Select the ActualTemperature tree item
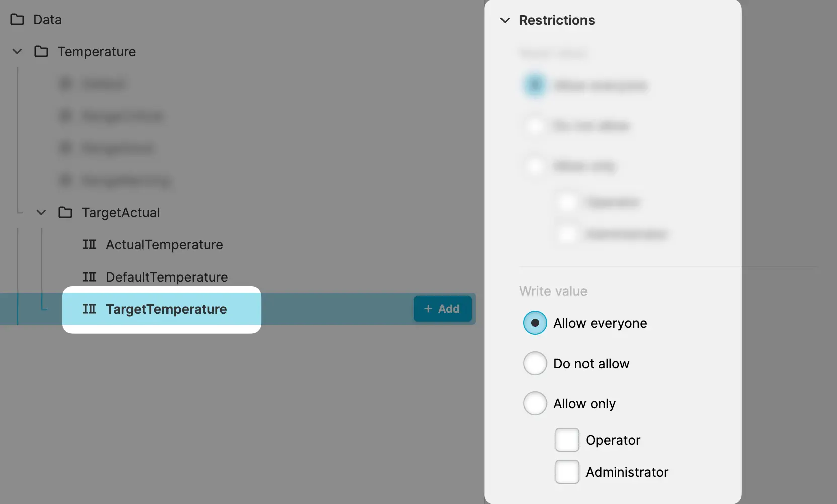 tap(164, 245)
